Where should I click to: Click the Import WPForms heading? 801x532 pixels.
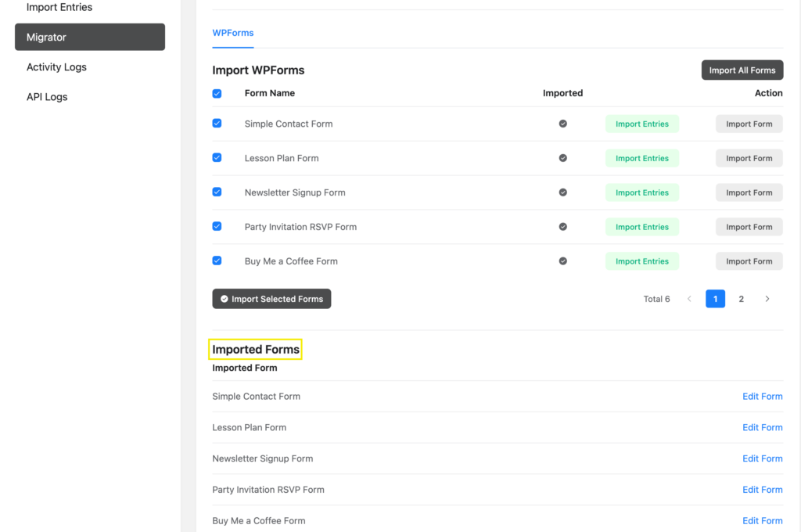pos(258,70)
